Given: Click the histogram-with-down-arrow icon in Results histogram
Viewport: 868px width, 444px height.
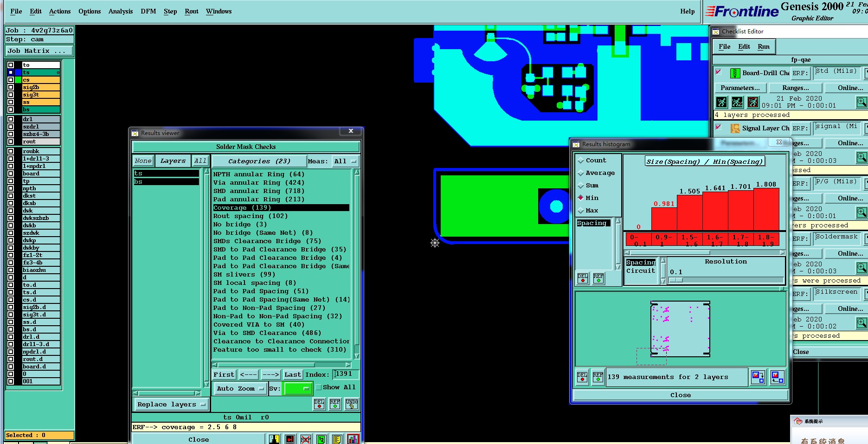Looking at the screenshot, I should click(758, 377).
